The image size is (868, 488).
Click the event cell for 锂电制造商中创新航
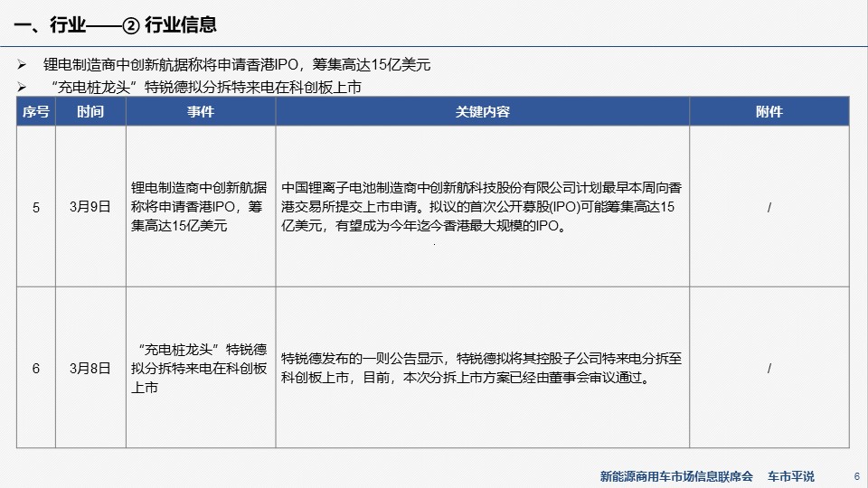pyautogui.click(x=201, y=206)
